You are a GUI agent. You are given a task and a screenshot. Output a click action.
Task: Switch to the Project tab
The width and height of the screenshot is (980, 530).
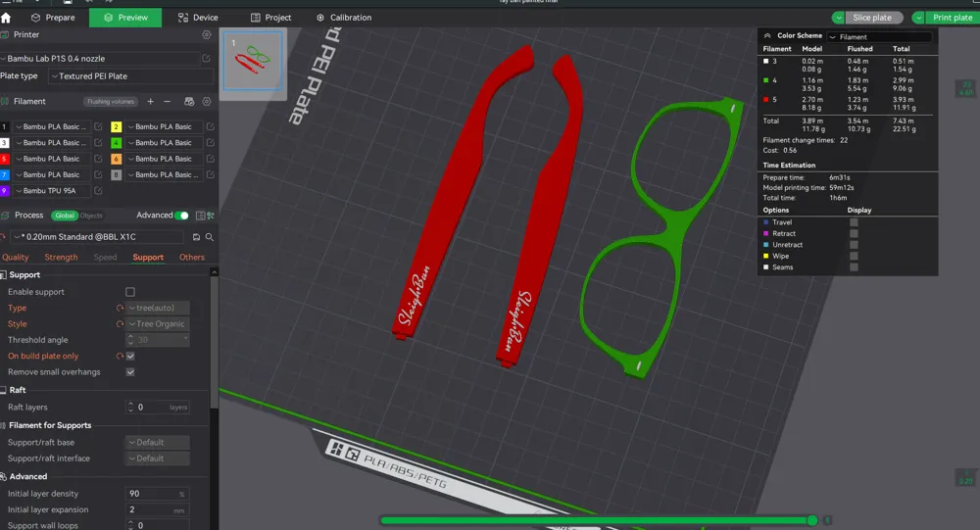(270, 18)
